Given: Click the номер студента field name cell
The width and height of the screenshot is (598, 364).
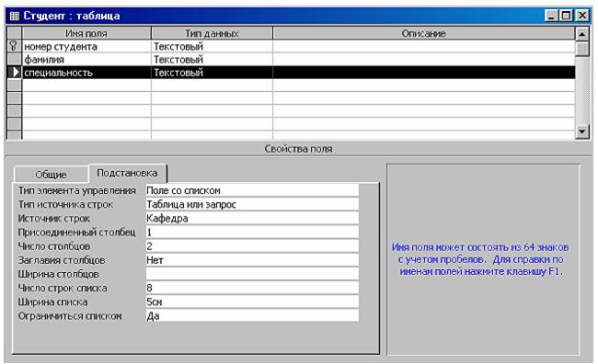Looking at the screenshot, I should coord(86,47).
